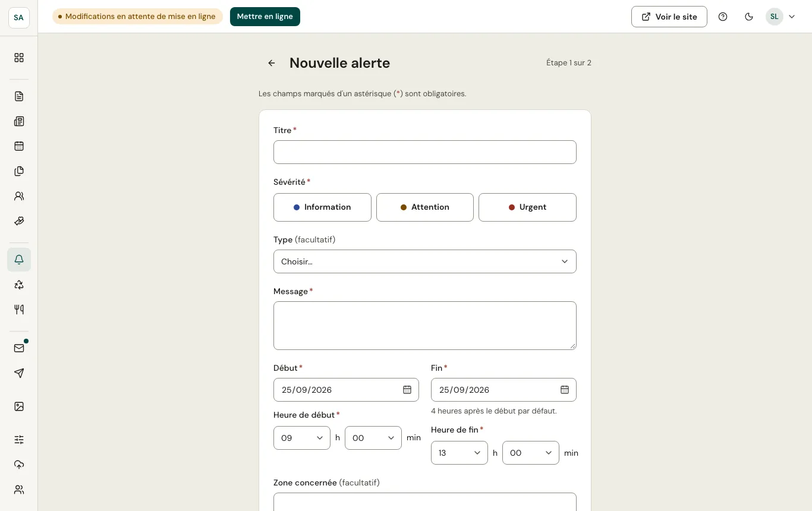
Task: Open the image gallery icon in sidebar
Action: tap(19, 406)
